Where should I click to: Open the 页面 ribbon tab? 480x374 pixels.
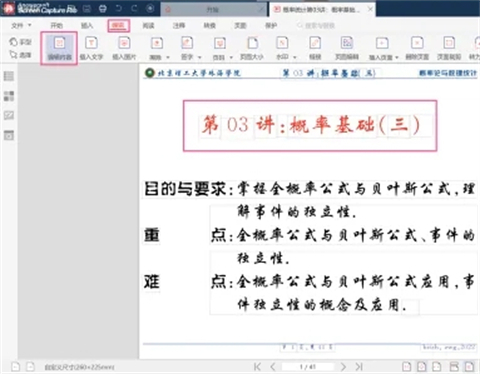tap(240, 25)
